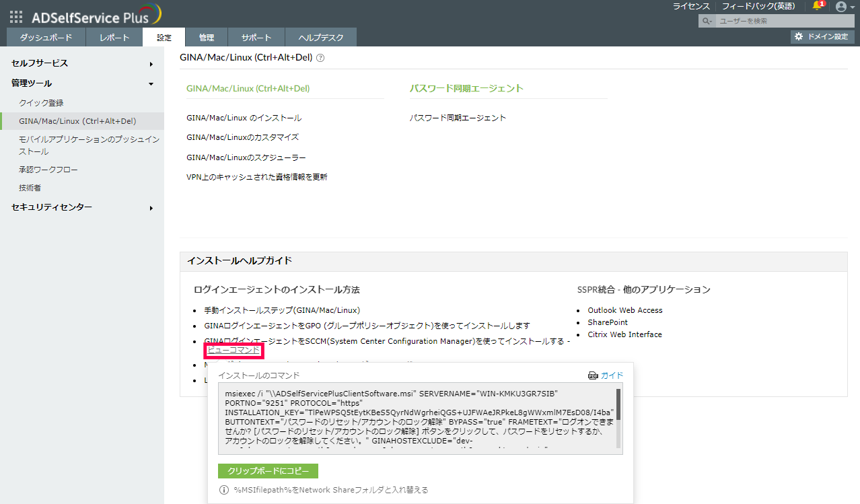Open the GPO install guide link
The width and height of the screenshot is (860, 504).
(x=367, y=326)
